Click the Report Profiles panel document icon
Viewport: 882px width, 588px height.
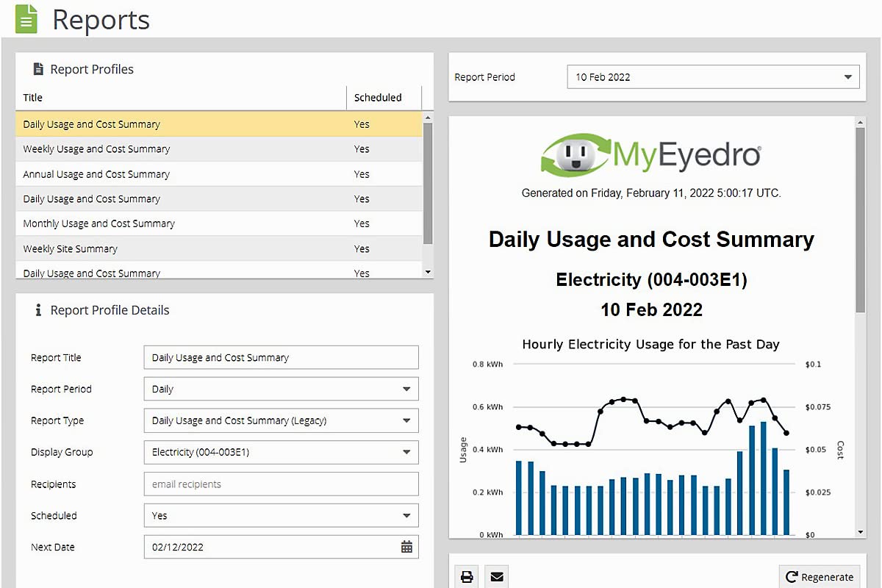[x=37, y=69]
